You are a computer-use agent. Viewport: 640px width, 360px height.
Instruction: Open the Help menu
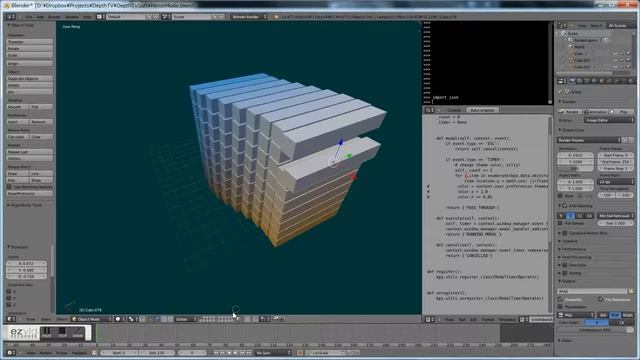click(87, 17)
